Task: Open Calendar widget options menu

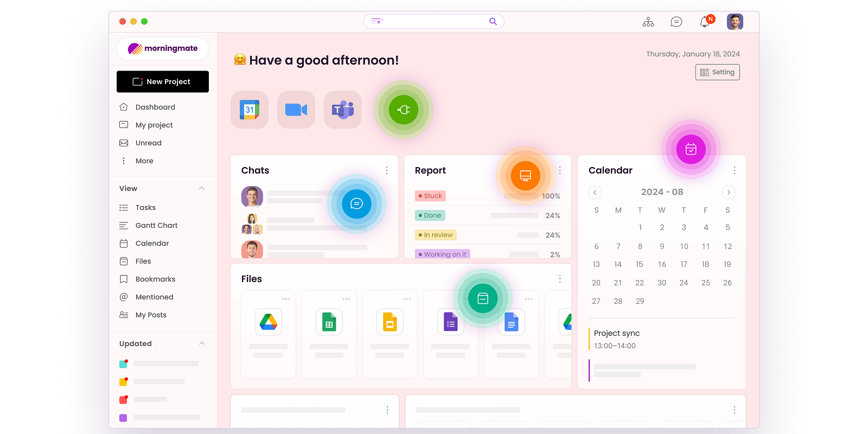Action: (735, 170)
